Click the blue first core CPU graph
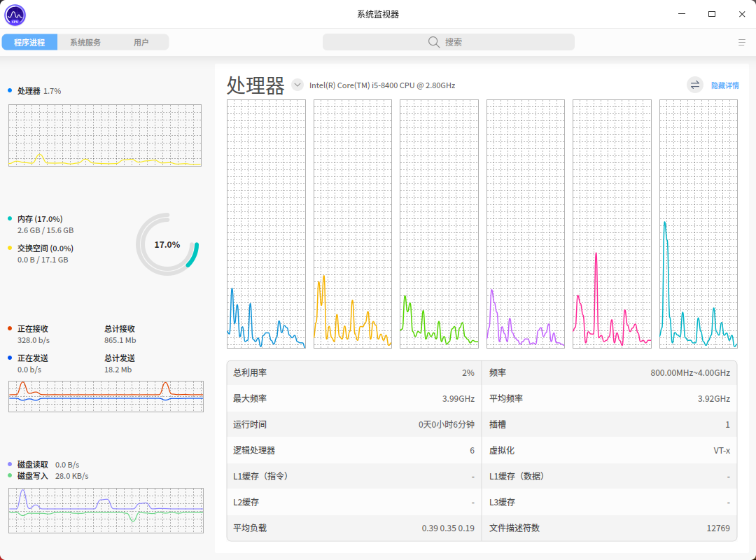The height and width of the screenshot is (560, 756). (266, 224)
